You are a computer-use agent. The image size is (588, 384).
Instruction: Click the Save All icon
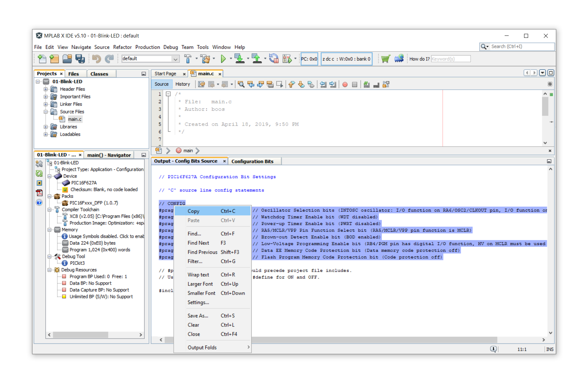[x=80, y=59]
